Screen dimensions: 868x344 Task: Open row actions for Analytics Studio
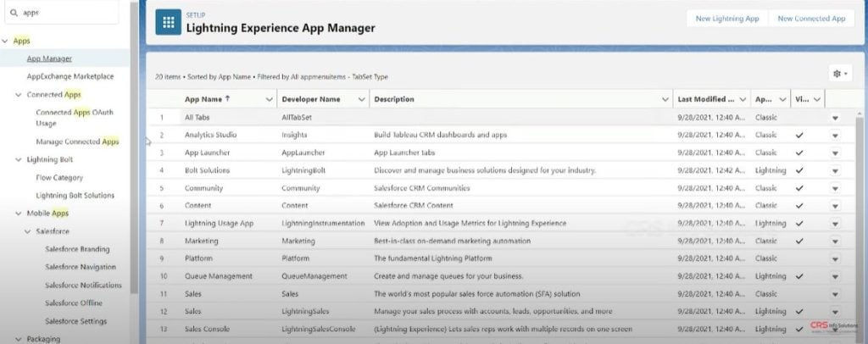(x=835, y=136)
